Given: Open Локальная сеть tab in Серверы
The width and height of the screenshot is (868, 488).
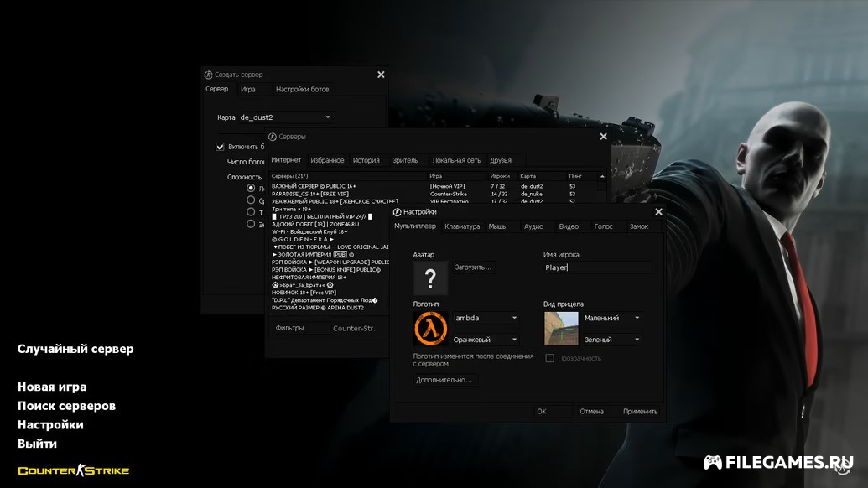Looking at the screenshot, I should click(456, 160).
